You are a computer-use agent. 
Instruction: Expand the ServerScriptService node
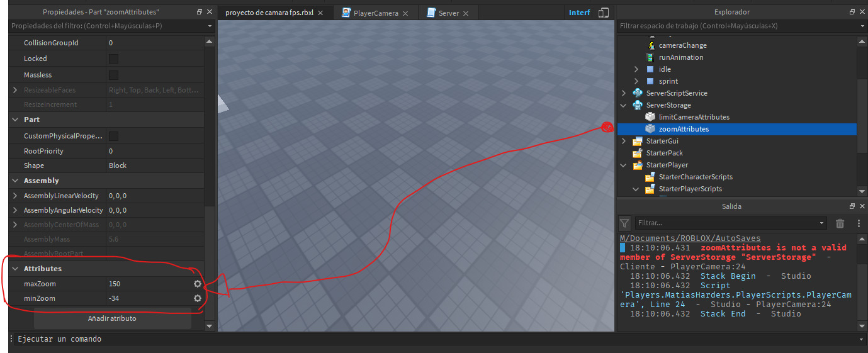pos(624,93)
